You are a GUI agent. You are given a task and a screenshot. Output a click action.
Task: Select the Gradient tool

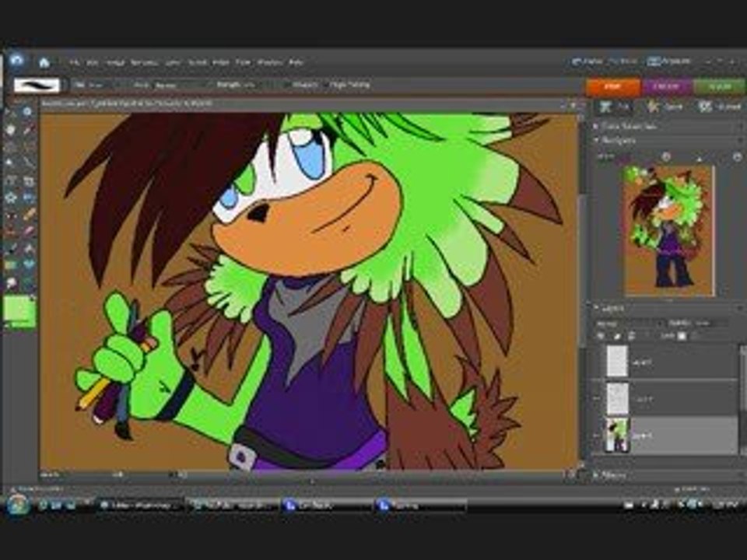(10, 264)
